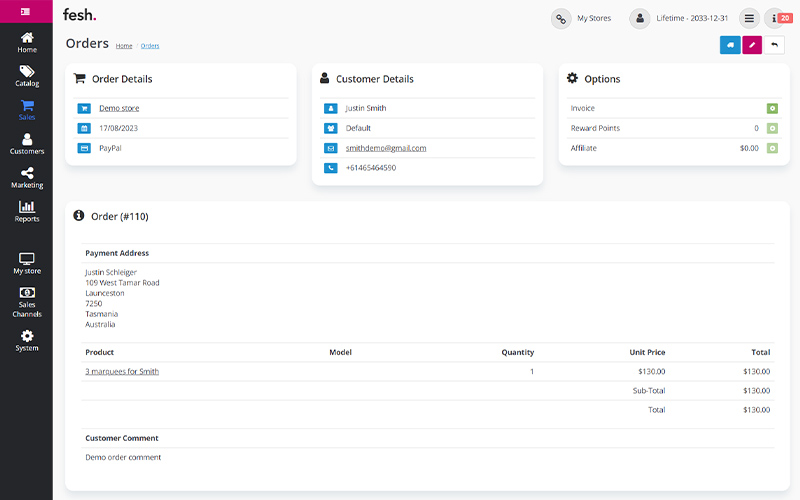The height and width of the screenshot is (500, 800).
Task: Collapse the sidebar using the top-left menu icon
Action: [25, 11]
